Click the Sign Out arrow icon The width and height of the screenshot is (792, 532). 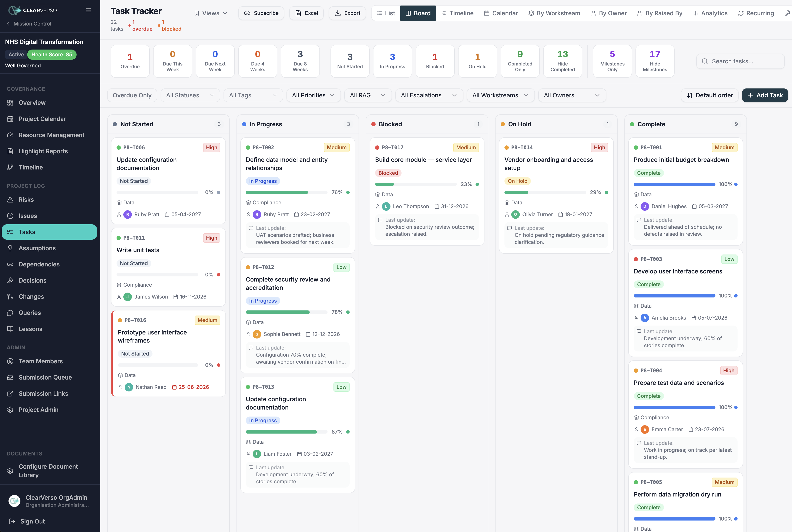click(x=11, y=521)
